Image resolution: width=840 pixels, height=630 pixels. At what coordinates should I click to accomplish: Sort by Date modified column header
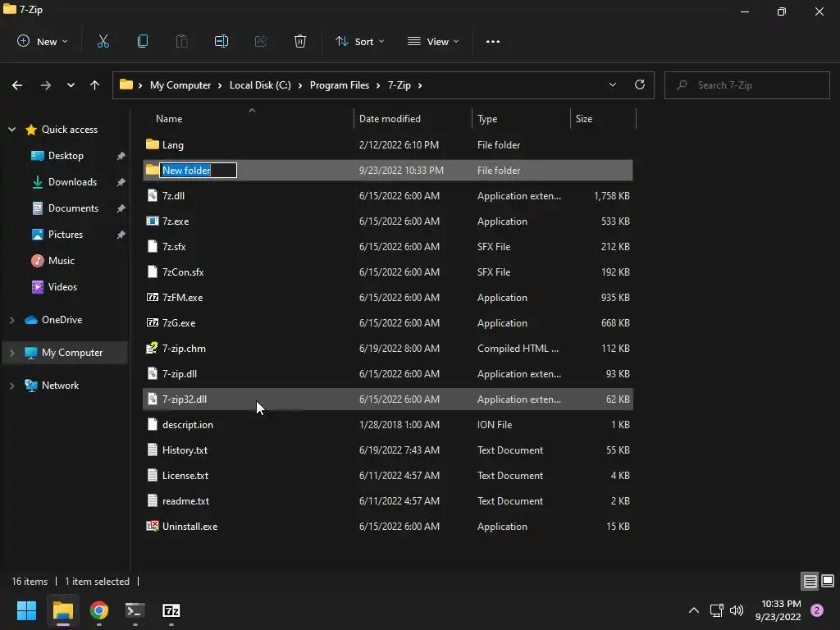tap(413, 118)
